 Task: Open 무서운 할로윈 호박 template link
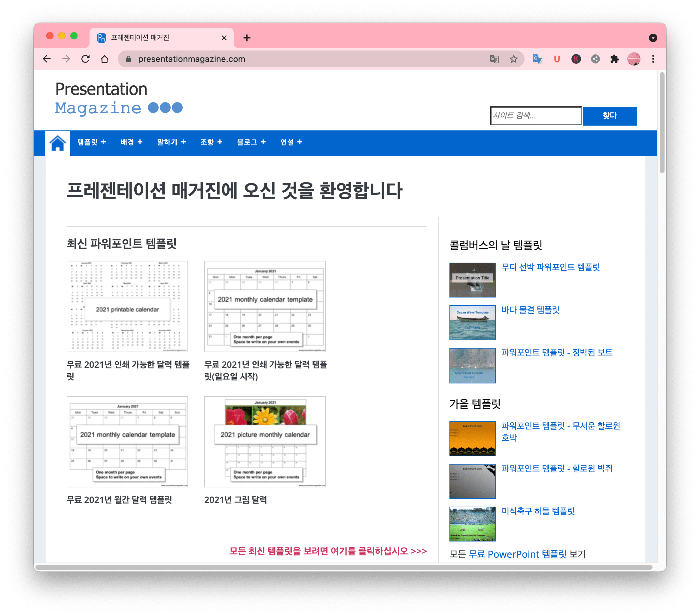pos(561,432)
